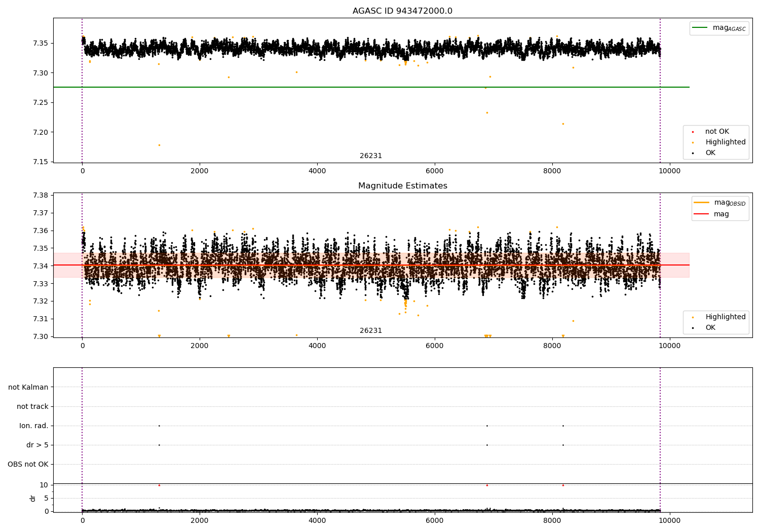Click the 26231 label in Magnitude Estimates plot
Viewport: 760px width, 532px height.
pyautogui.click(x=371, y=331)
